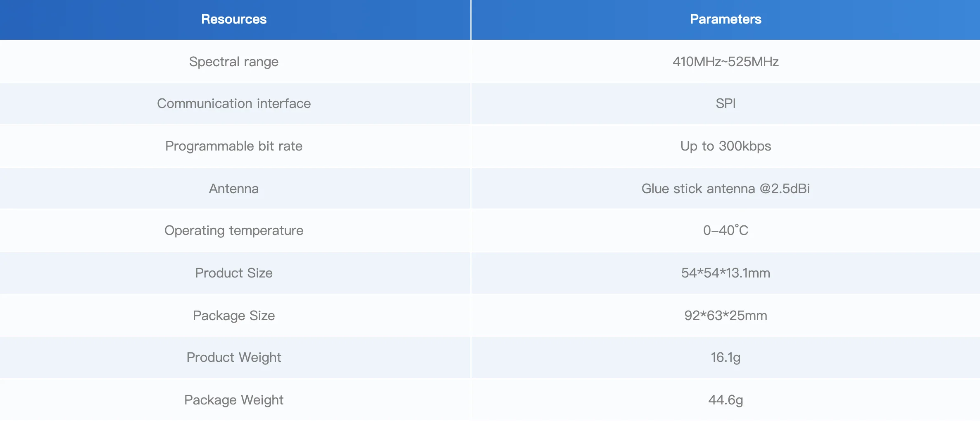Select the Antenna row label

[x=234, y=189]
